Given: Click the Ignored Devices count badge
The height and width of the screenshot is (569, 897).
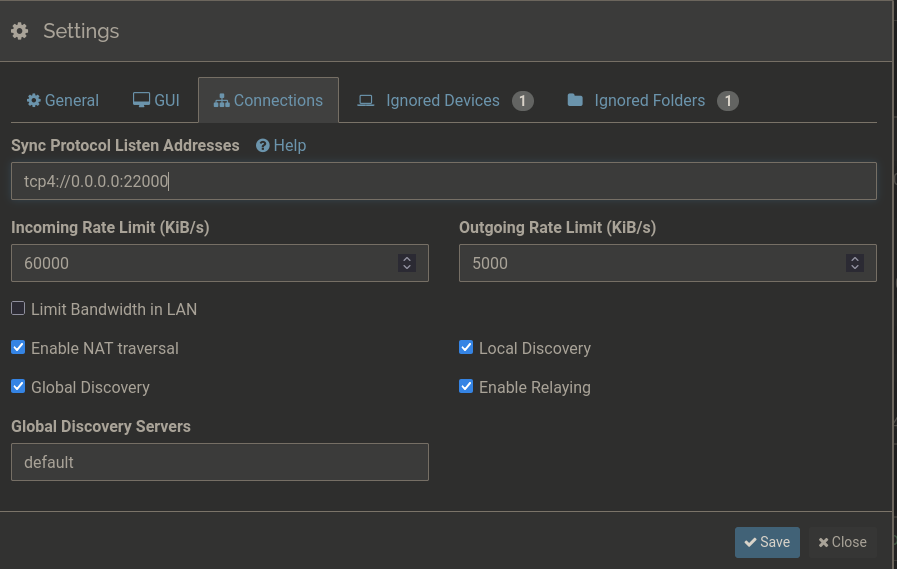Looking at the screenshot, I should [x=522, y=101].
